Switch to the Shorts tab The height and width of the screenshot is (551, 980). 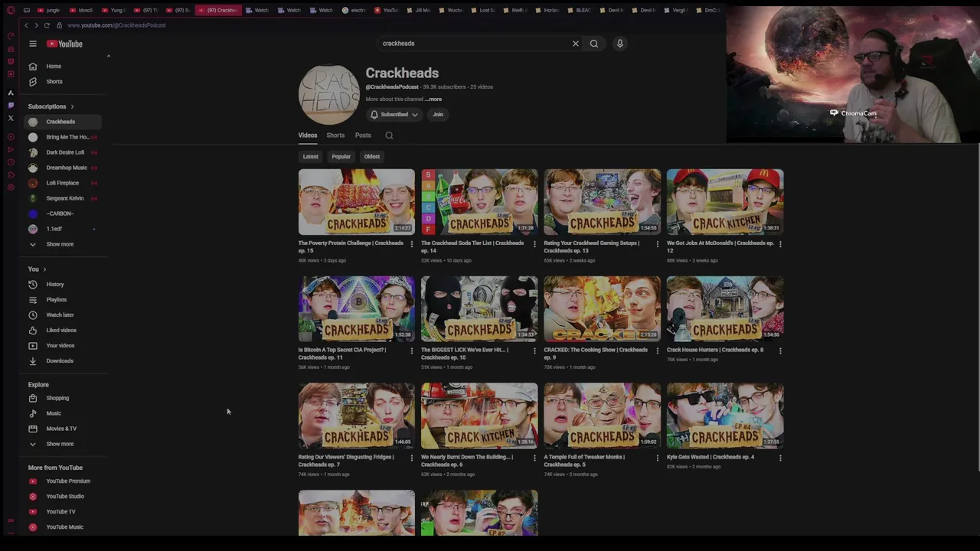click(335, 135)
